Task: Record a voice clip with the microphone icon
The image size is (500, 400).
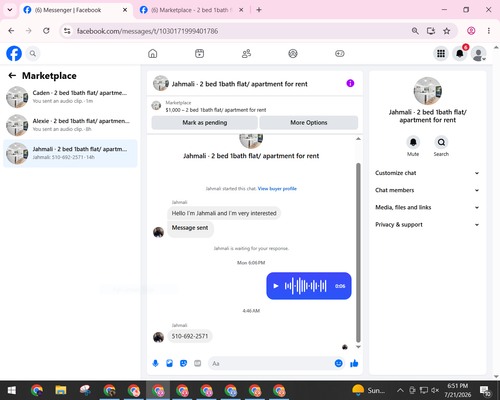Action: pyautogui.click(x=155, y=363)
